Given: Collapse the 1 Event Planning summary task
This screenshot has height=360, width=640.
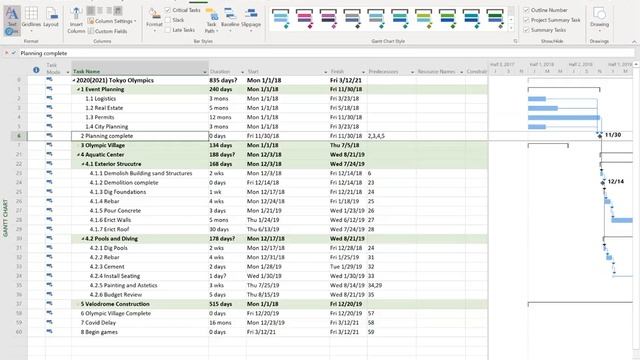Looking at the screenshot, I should (78, 89).
